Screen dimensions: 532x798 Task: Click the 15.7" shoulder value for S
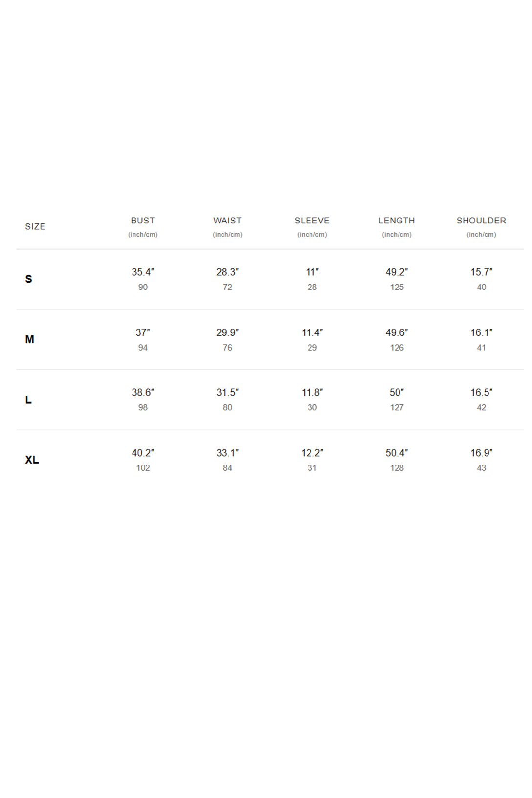coord(481,272)
